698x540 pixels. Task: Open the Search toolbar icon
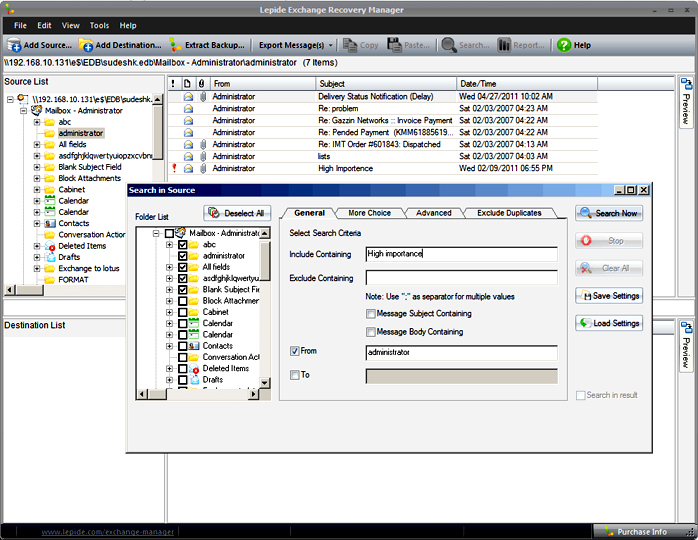point(449,45)
